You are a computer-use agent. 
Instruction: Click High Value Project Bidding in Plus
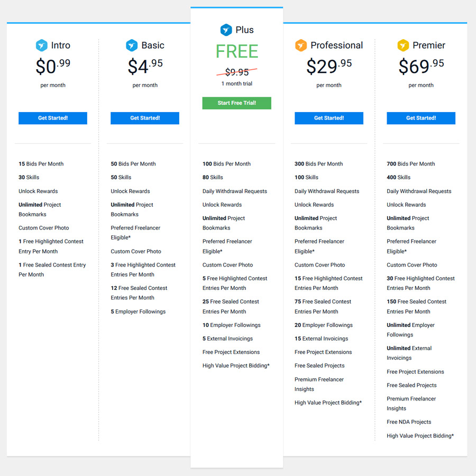(x=236, y=366)
